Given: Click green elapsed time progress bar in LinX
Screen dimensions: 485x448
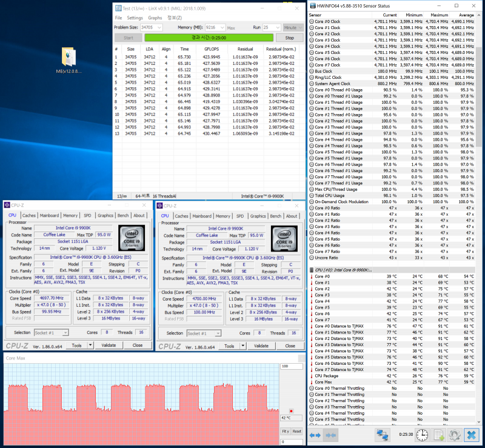Looking at the screenshot, I should pyautogui.click(x=209, y=38).
